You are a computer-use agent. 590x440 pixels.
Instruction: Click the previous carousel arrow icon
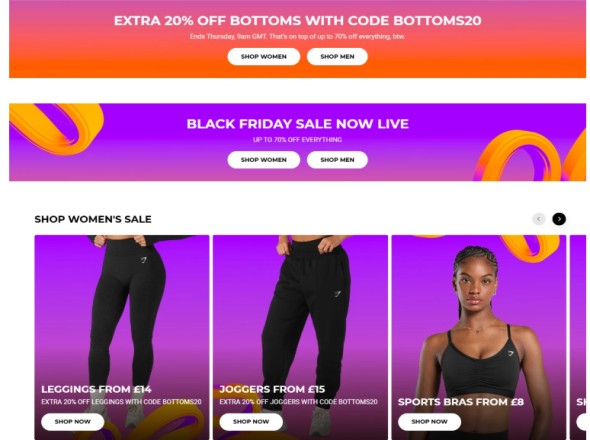538,219
